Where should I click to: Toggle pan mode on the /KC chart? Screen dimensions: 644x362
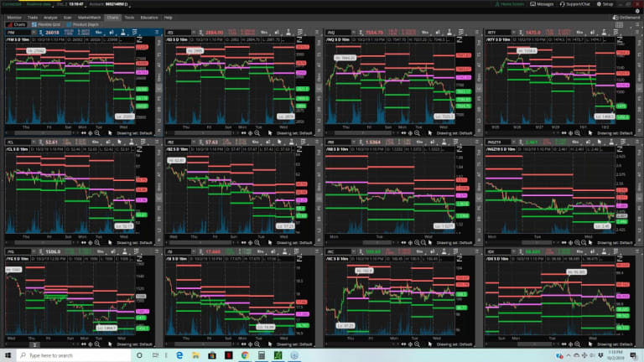pos(403,344)
